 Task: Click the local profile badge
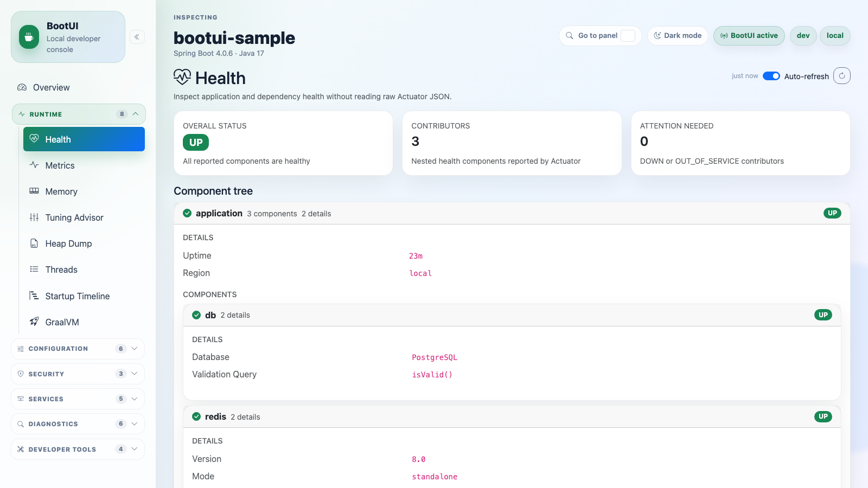point(835,36)
